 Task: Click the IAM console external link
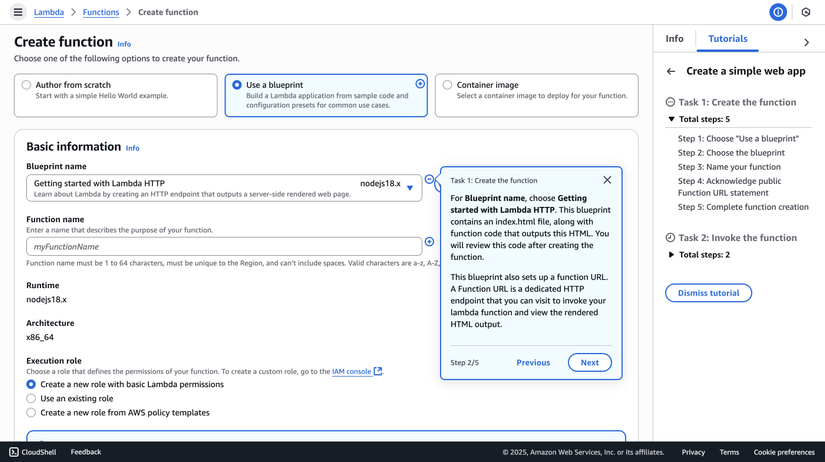[356, 371]
